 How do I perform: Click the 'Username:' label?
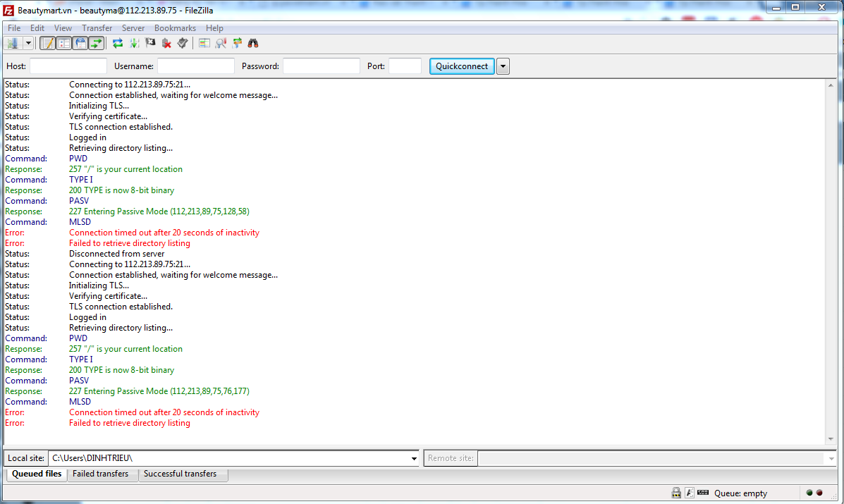pyautogui.click(x=134, y=66)
